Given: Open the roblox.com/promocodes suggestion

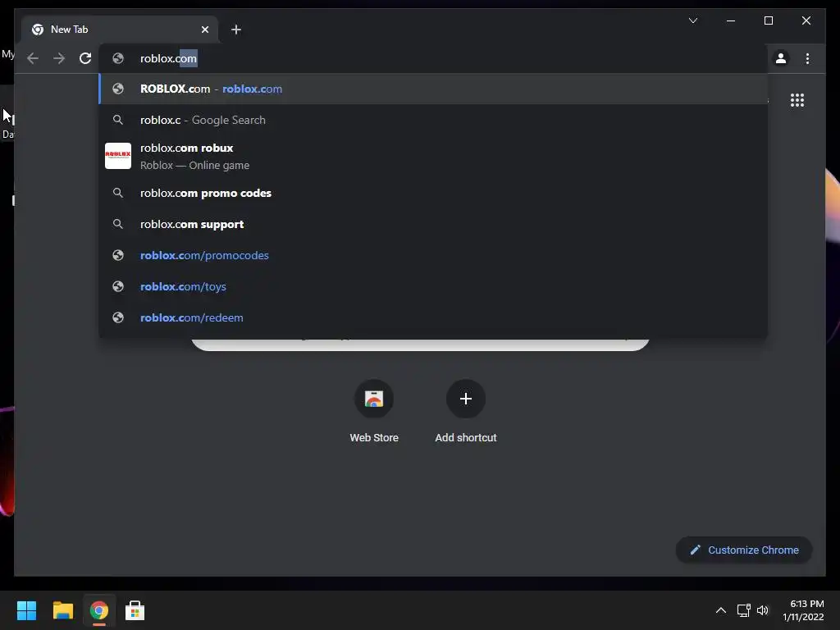Looking at the screenshot, I should (x=433, y=256).
